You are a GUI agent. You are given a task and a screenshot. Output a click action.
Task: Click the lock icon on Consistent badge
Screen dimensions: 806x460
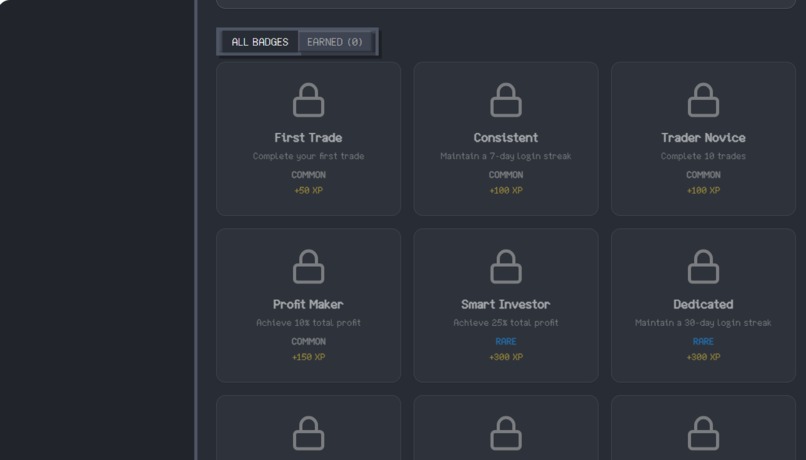tap(506, 100)
